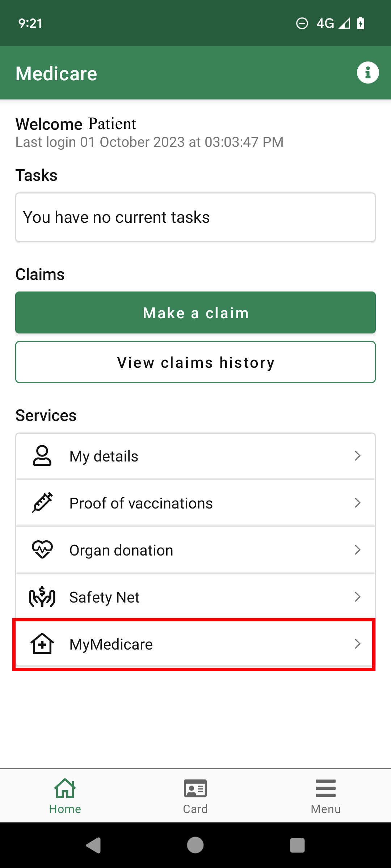391x868 pixels.
Task: Tap the Android home circle button
Action: point(195,845)
